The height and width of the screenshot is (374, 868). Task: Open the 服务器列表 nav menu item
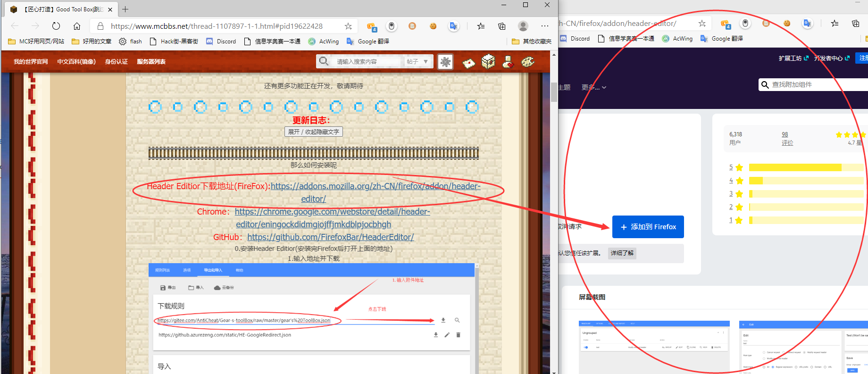tap(151, 62)
